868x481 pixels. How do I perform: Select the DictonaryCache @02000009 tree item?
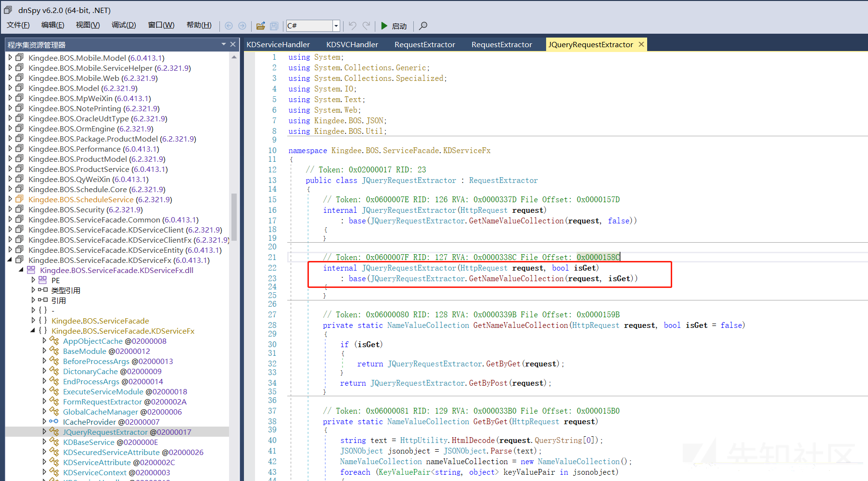coord(112,371)
